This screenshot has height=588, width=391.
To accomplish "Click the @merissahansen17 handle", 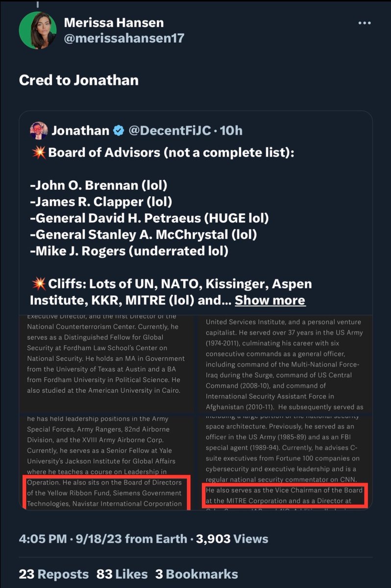I will click(x=124, y=38).
